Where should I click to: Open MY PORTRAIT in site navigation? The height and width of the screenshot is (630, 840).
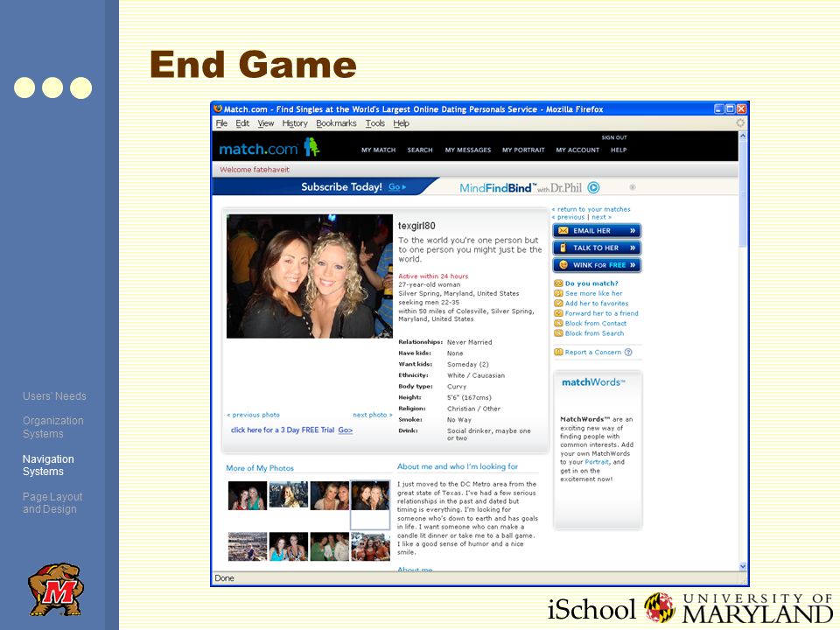[523, 150]
